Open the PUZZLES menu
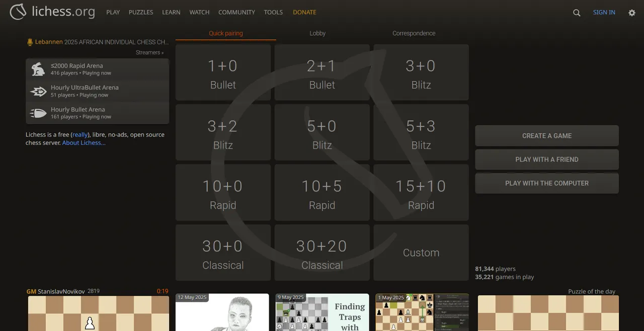The width and height of the screenshot is (644, 331). tap(141, 12)
